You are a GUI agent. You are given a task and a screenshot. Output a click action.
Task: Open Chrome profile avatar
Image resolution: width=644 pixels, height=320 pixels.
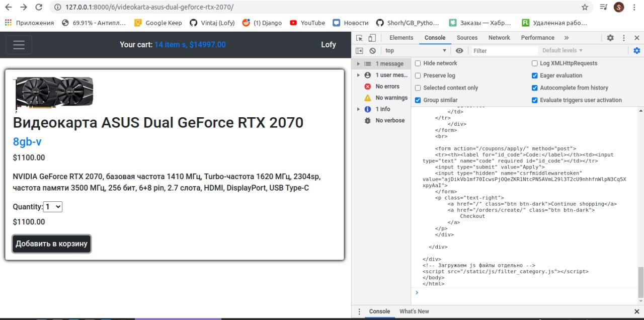(619, 7)
